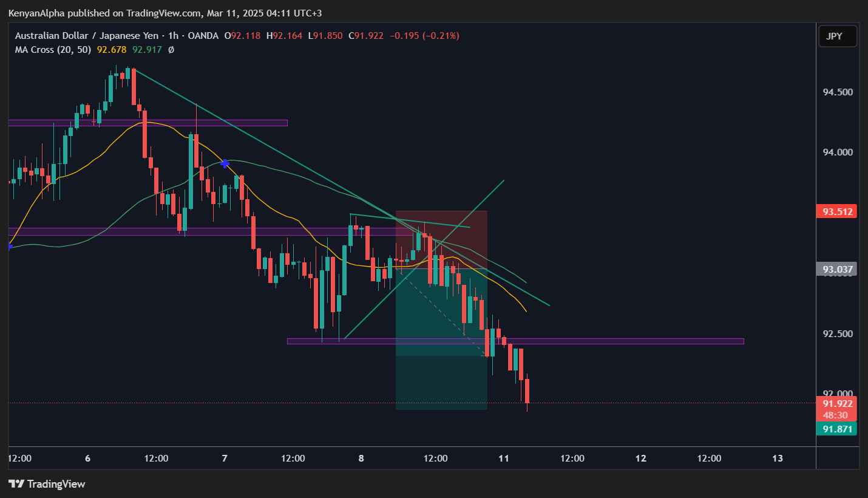Screen dimensions: 868x498
Task: Click the red 91.922 current price label
Action: tap(838, 403)
